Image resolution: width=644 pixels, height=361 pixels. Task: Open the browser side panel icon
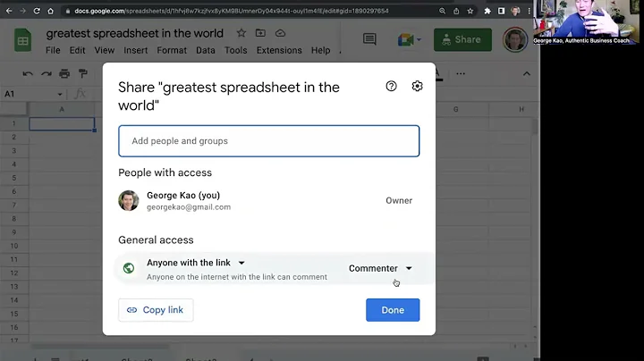pyautogui.click(x=501, y=11)
